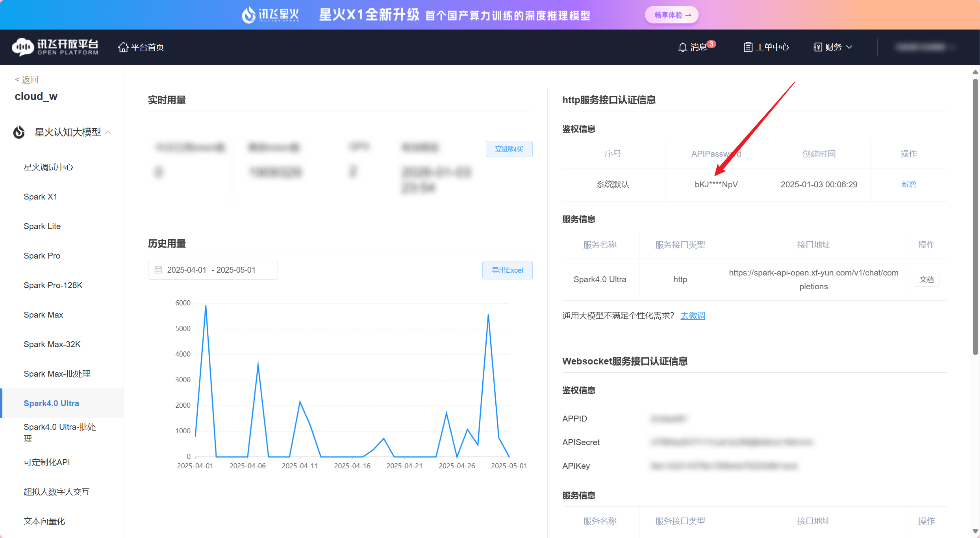This screenshot has width=980, height=538.
Task: Select Spark Max-32K in sidebar
Action: [x=52, y=344]
